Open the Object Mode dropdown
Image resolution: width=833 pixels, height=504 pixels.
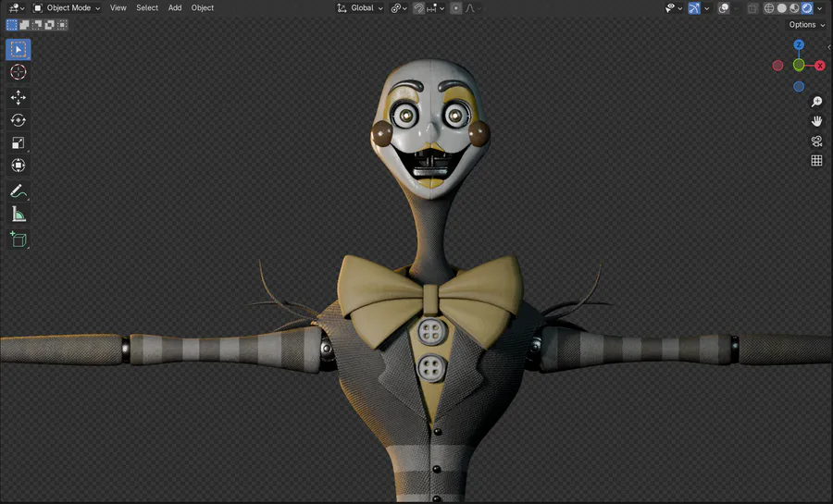[67, 8]
